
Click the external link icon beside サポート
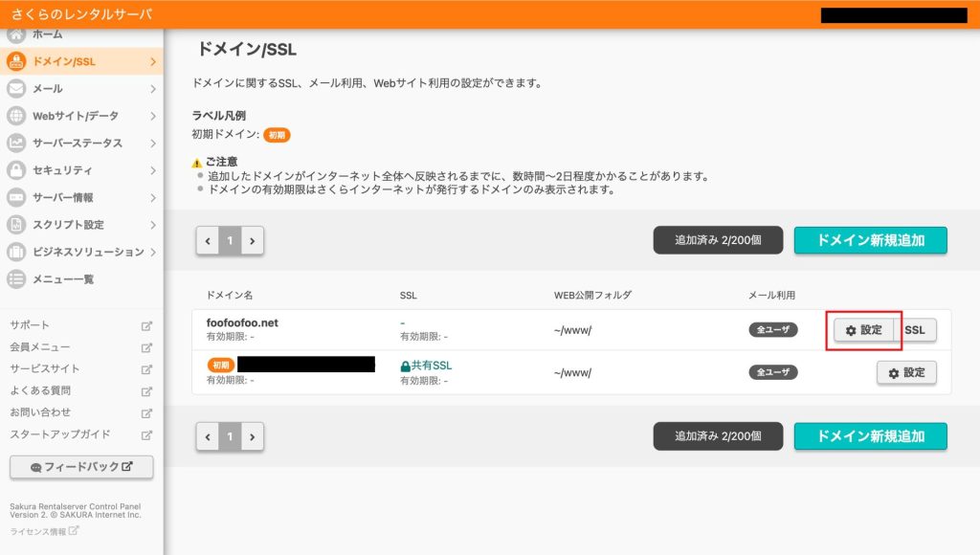coord(146,325)
